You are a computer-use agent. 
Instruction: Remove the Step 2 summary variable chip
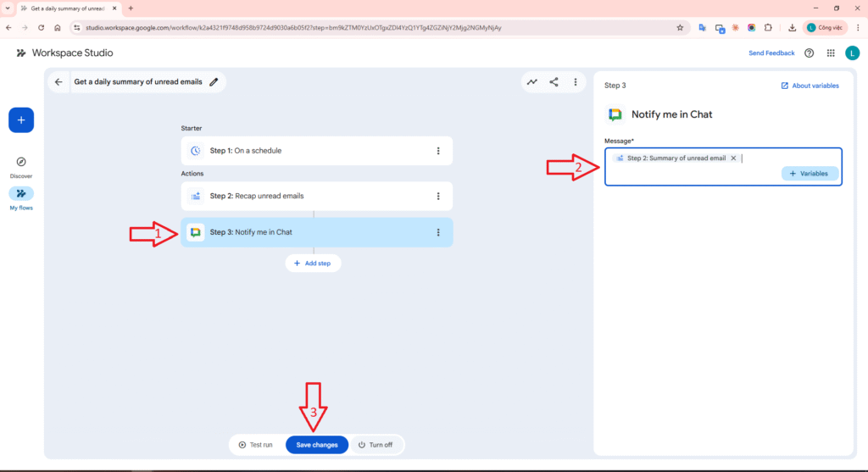pos(733,158)
